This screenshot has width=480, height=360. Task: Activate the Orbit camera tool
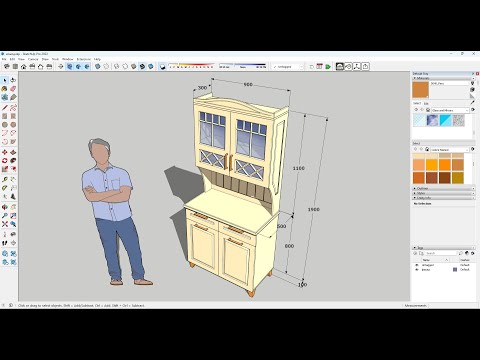(5, 207)
